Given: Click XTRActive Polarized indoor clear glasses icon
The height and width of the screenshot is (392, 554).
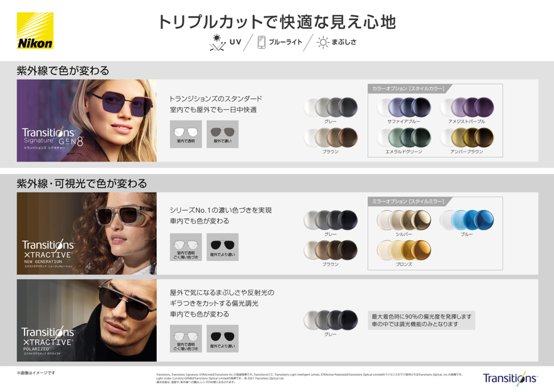Looking at the screenshot, I should (186, 339).
